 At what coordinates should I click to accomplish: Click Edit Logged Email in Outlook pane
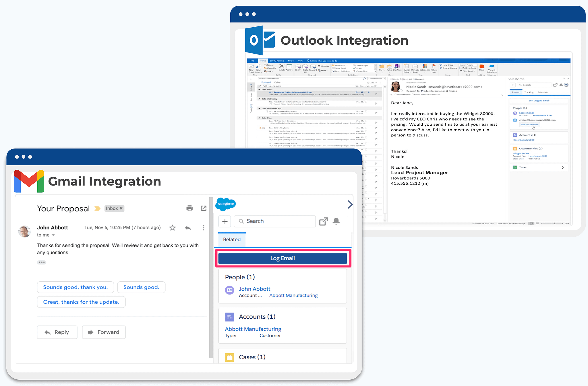539,101
